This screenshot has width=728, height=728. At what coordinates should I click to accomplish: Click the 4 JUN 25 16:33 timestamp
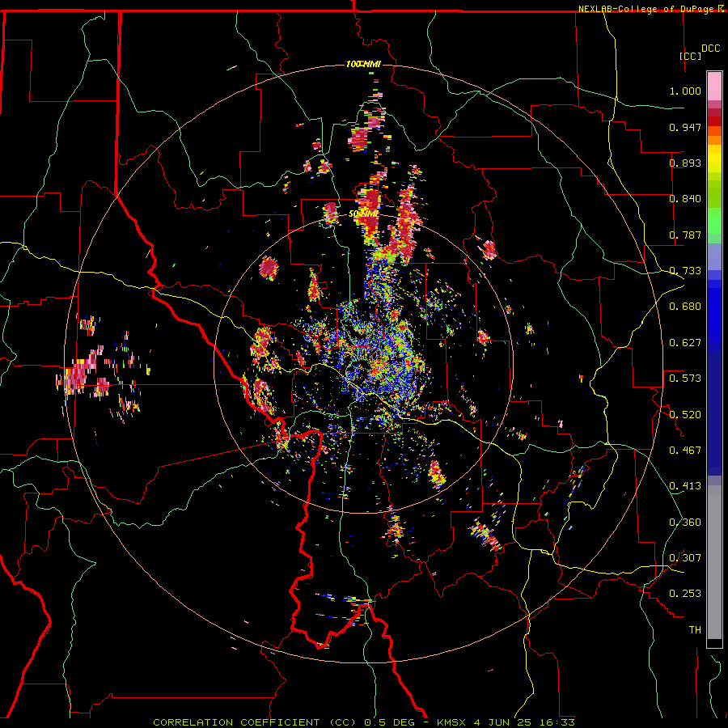(x=524, y=722)
